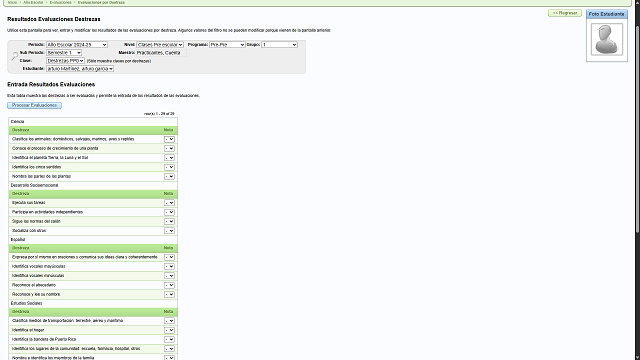Screen dimensions: 640x360
Task: Open Nota dropdown for 'Identifica la bandera de Puerto Rico'
Action: (x=169, y=340)
